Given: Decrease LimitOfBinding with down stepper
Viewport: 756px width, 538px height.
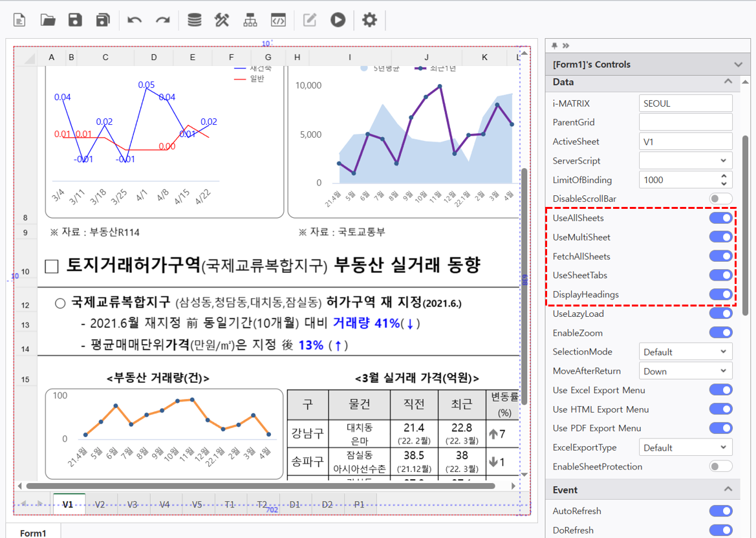Looking at the screenshot, I should click(x=724, y=184).
